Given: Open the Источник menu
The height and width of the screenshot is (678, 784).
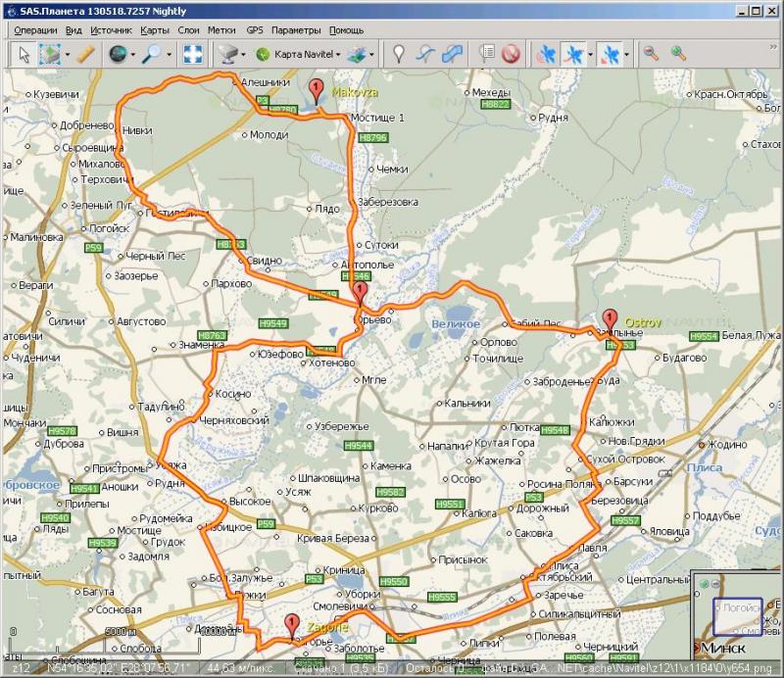Looking at the screenshot, I should pyautogui.click(x=111, y=30).
